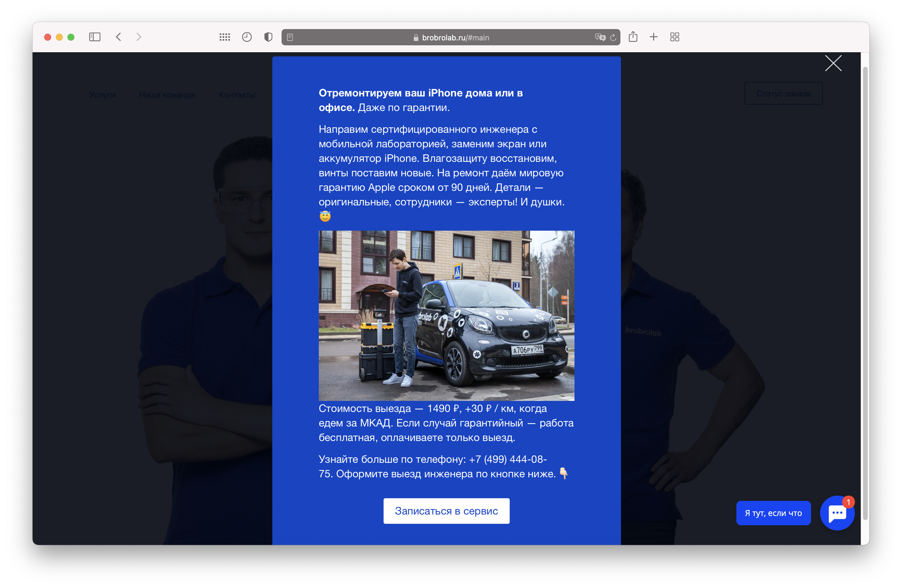
Task: Click the forward navigation arrow
Action: 139,37
